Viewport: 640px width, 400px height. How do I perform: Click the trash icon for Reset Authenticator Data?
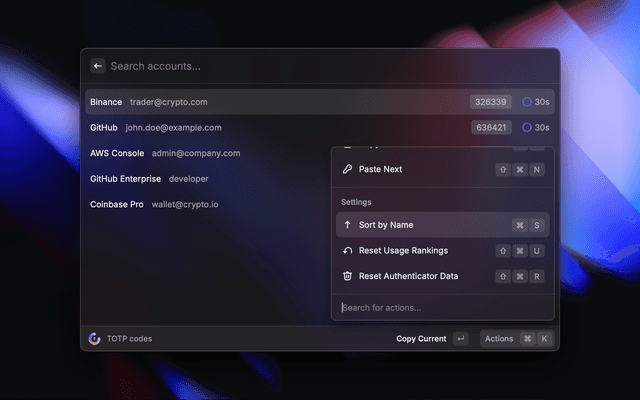[x=347, y=276]
